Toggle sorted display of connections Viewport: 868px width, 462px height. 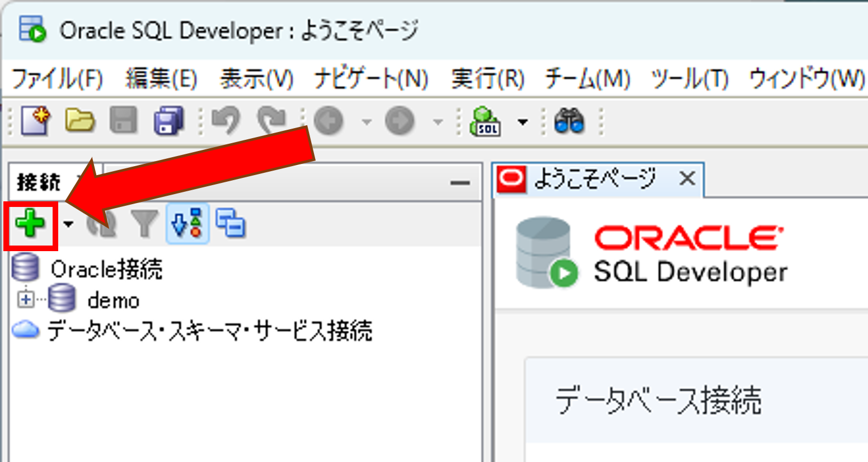coord(189,223)
